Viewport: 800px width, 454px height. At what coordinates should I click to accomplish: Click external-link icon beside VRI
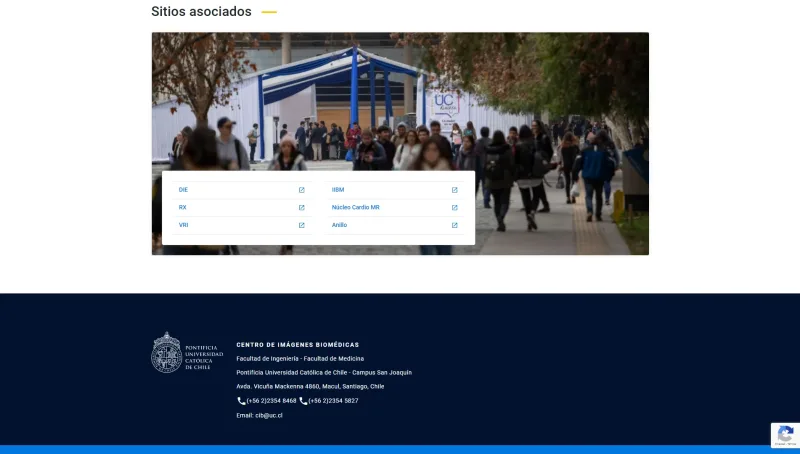click(x=302, y=225)
